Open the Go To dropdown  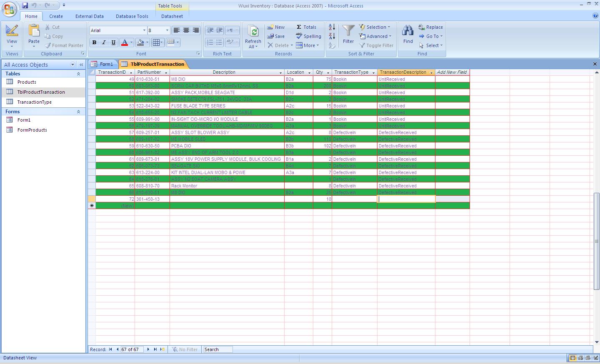click(x=431, y=36)
